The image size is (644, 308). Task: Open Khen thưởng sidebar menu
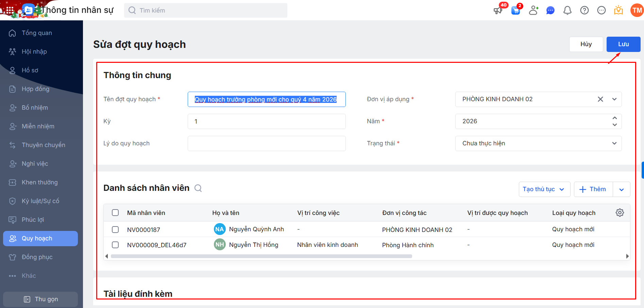[39, 182]
